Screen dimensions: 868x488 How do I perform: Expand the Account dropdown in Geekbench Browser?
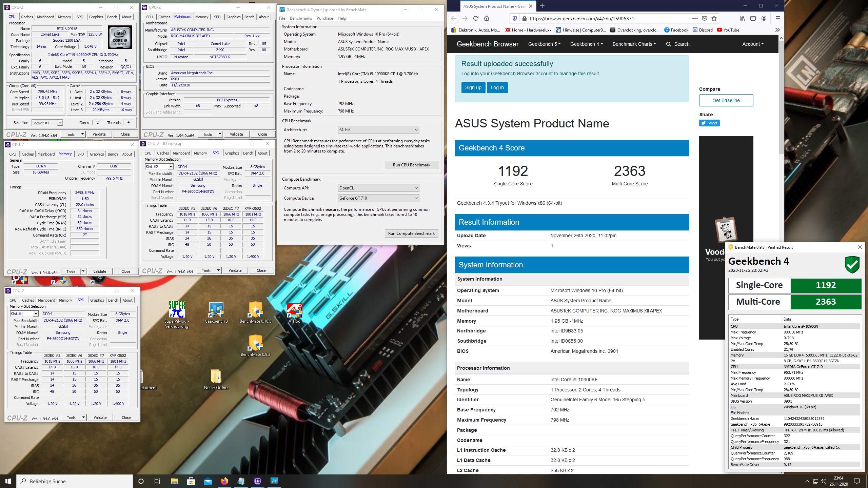(x=753, y=44)
